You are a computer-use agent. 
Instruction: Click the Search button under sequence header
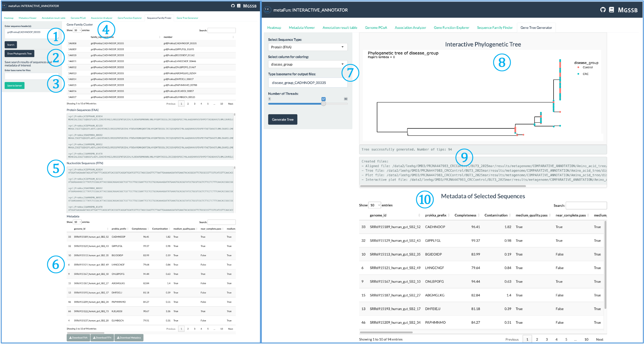coord(11,45)
